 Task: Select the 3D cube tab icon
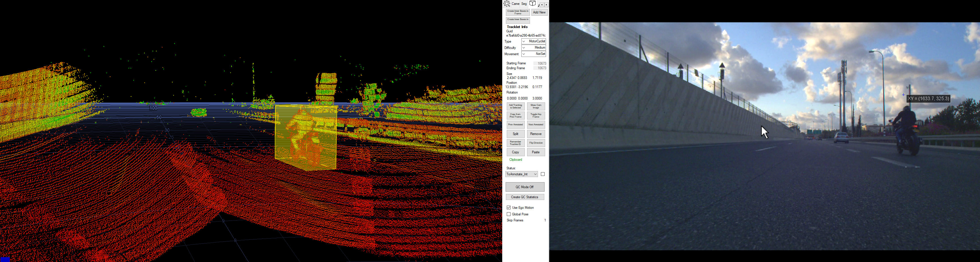pyautogui.click(x=532, y=4)
